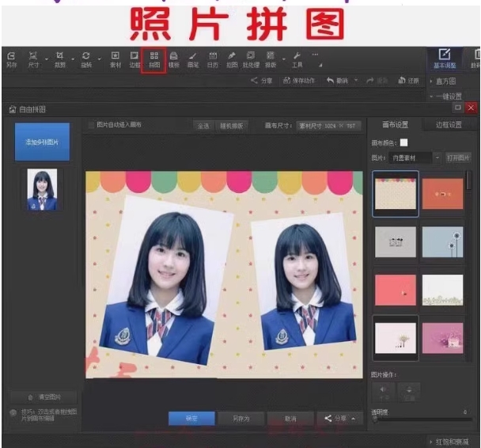Select the orange-red background thumbnail
The height and width of the screenshot is (448, 481).
[x=442, y=193]
